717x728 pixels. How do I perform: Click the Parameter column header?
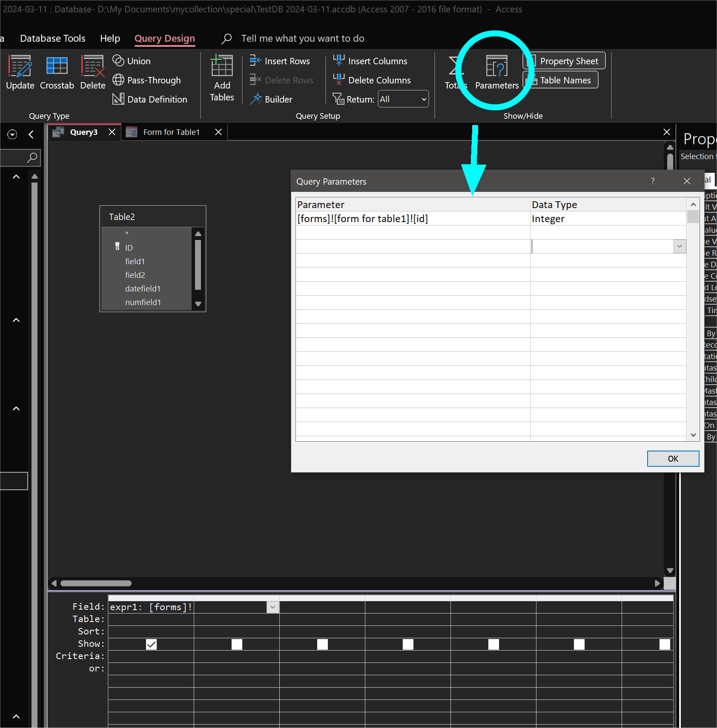tap(413, 205)
